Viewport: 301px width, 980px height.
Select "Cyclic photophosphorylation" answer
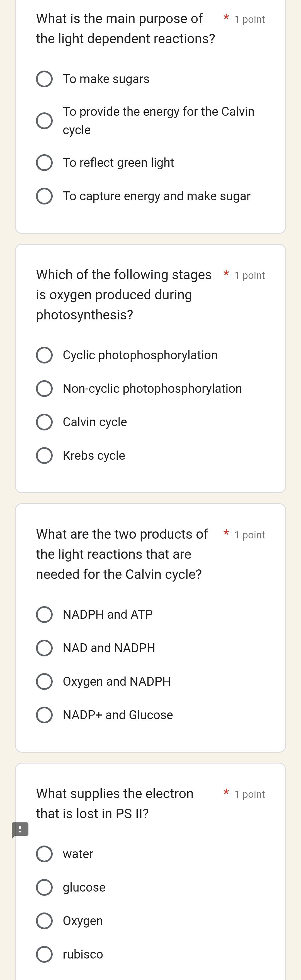45,355
